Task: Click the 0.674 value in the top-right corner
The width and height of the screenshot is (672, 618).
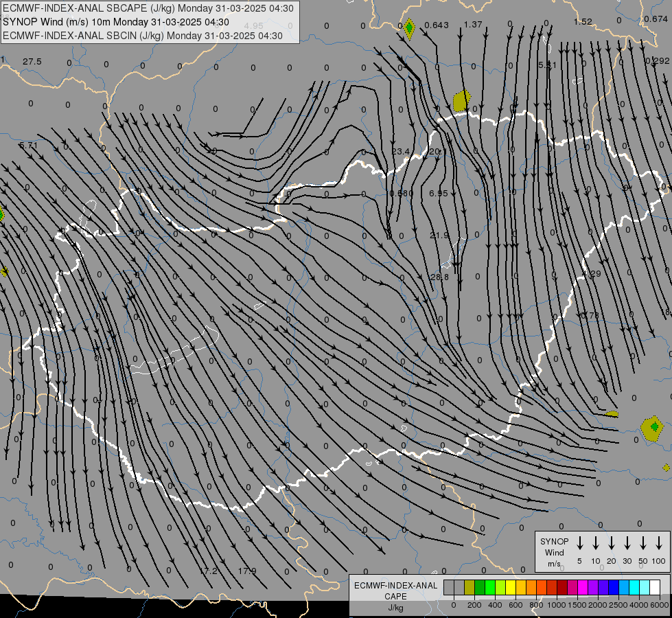Action: [656, 19]
